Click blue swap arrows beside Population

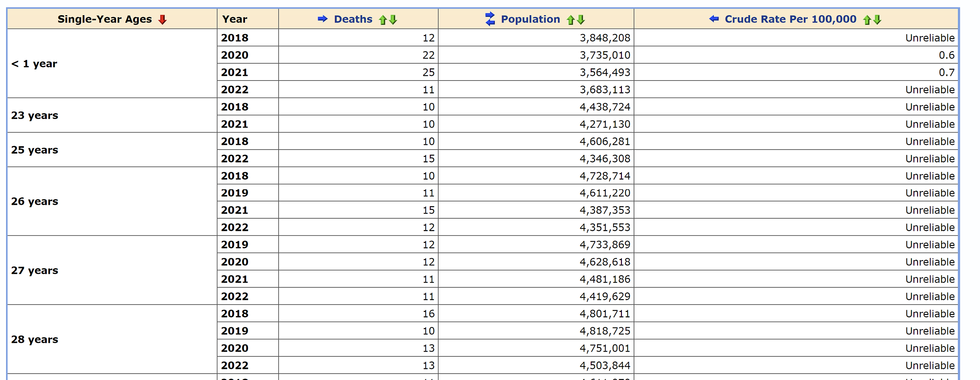coord(490,19)
